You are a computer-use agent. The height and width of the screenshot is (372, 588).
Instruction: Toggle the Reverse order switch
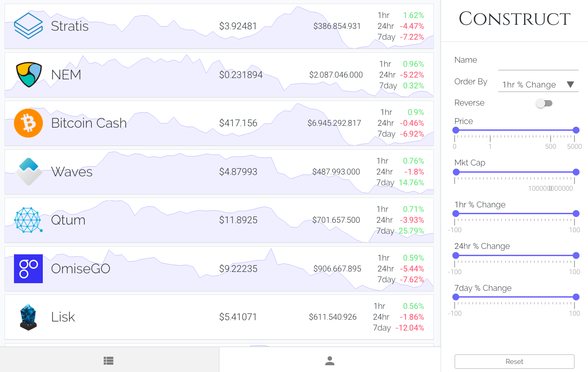pos(544,103)
